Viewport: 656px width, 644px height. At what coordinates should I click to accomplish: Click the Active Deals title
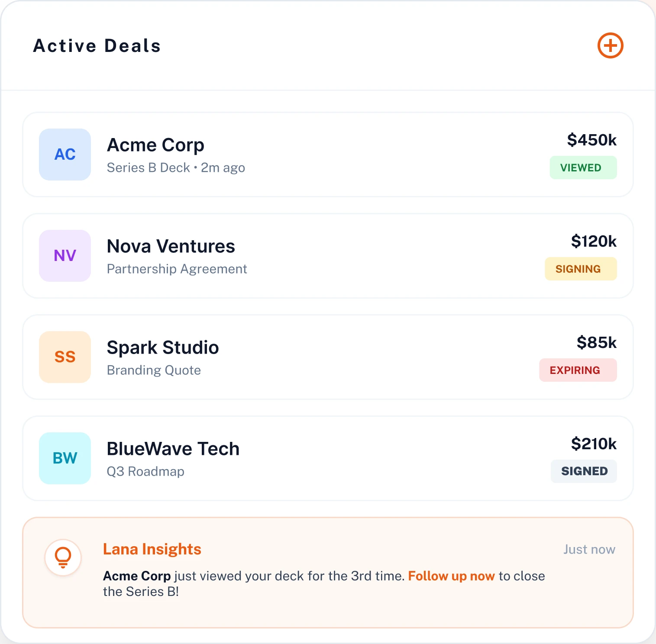point(97,46)
